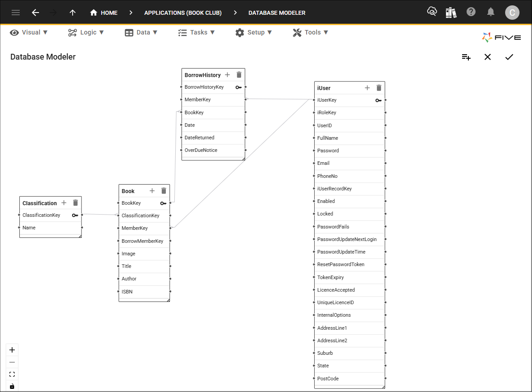Select the Title field in Book
532x392 pixels.
coord(144,266)
